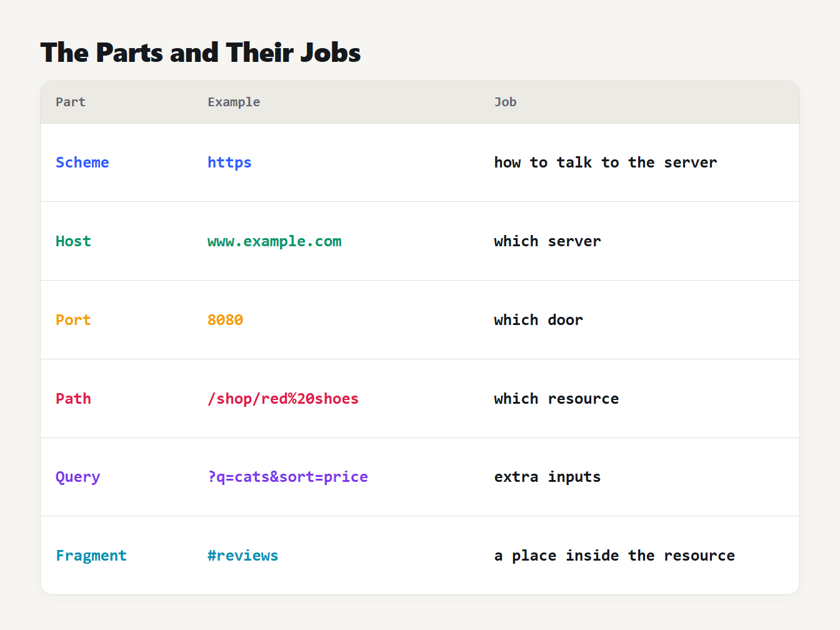Click 'a place inside the resource' text
The image size is (840, 630).
pos(614,556)
